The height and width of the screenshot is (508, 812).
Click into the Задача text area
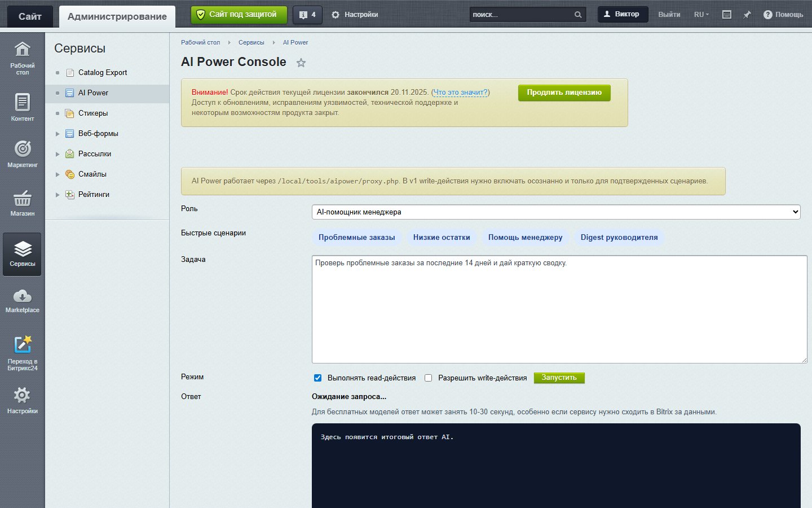pyautogui.click(x=559, y=309)
